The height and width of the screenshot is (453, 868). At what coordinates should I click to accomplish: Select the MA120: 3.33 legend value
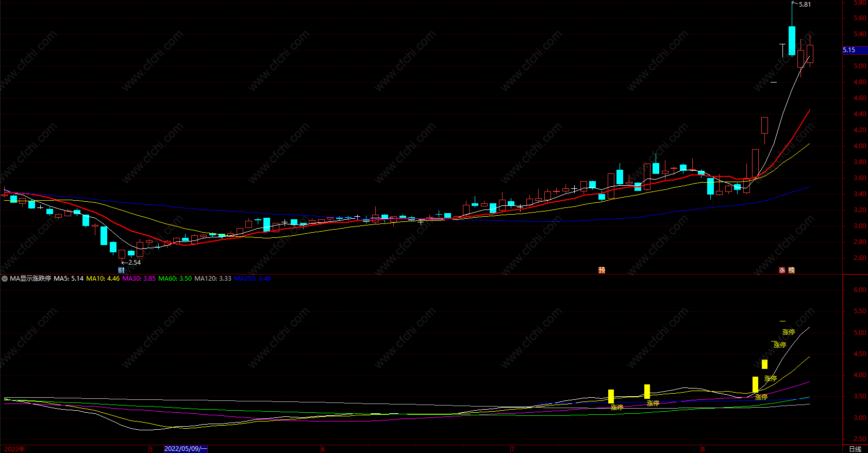point(213,279)
